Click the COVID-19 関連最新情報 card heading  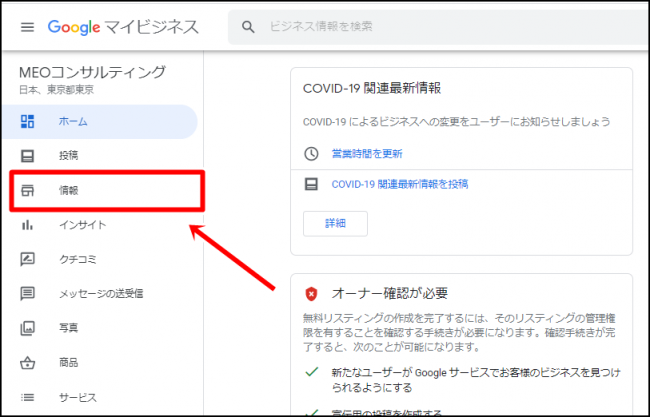(372, 88)
